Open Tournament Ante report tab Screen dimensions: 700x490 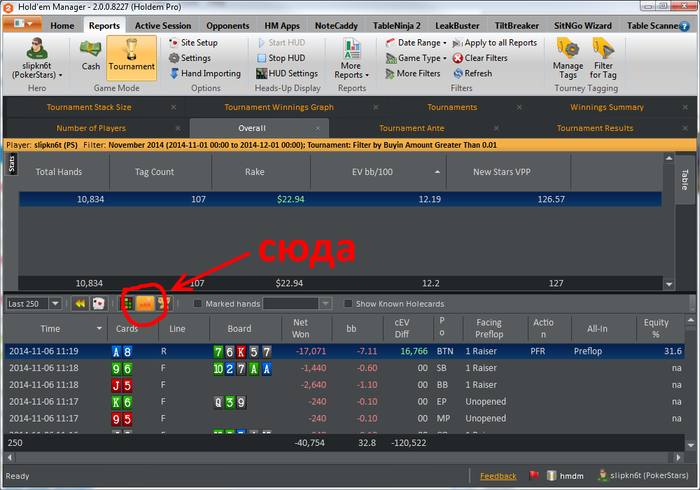coord(412,128)
